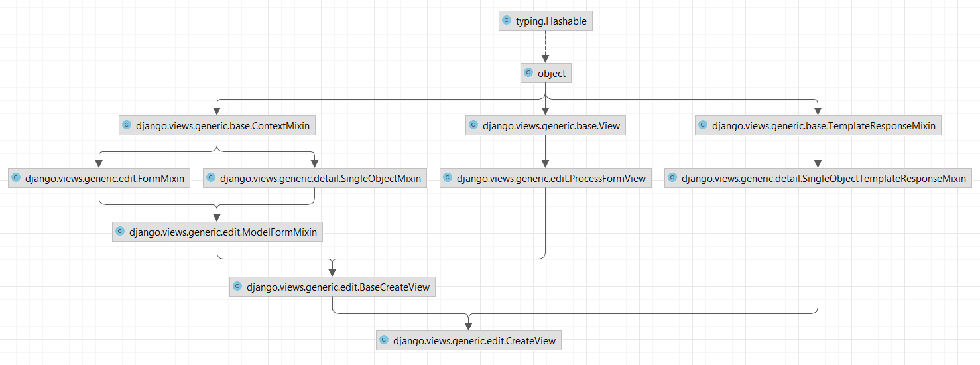Click the ContextMixin node's class icon
980x365 pixels.
click(127, 125)
